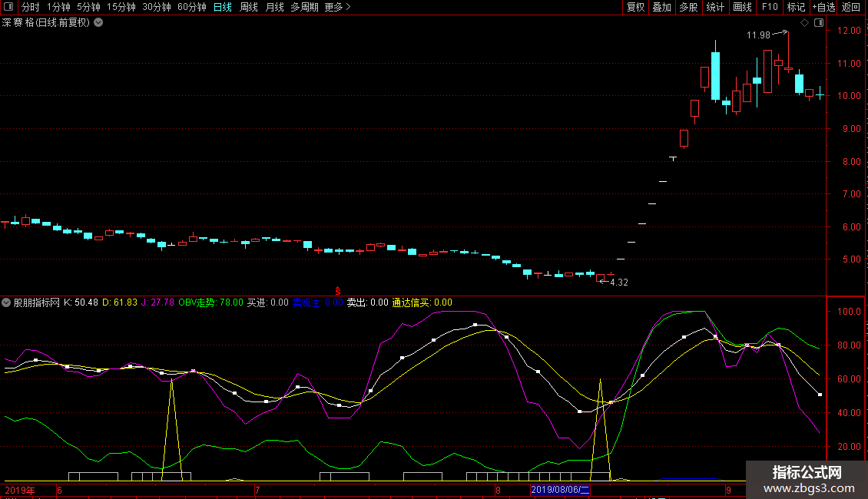Open the 股朋指标网 indicator dropdown arrow
Image resolution: width=868 pixels, height=499 pixels.
pyautogui.click(x=6, y=302)
